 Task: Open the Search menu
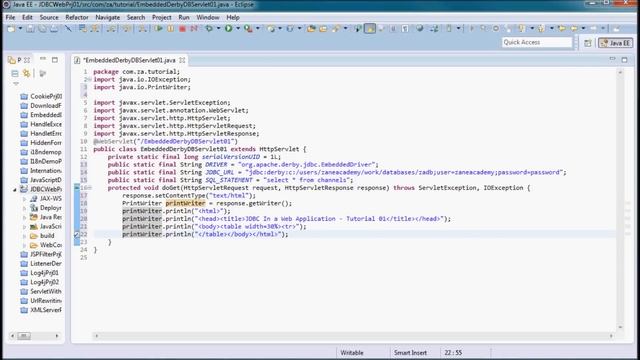(136, 18)
